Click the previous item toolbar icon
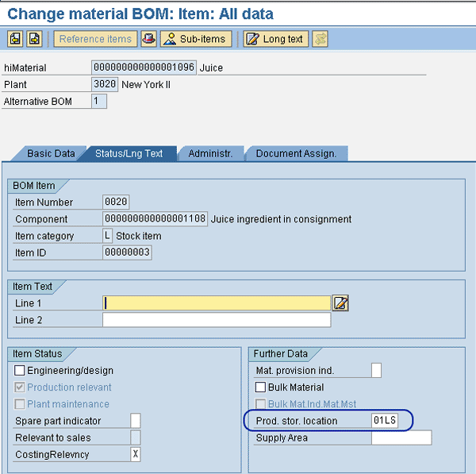The image size is (476, 474). (x=15, y=39)
